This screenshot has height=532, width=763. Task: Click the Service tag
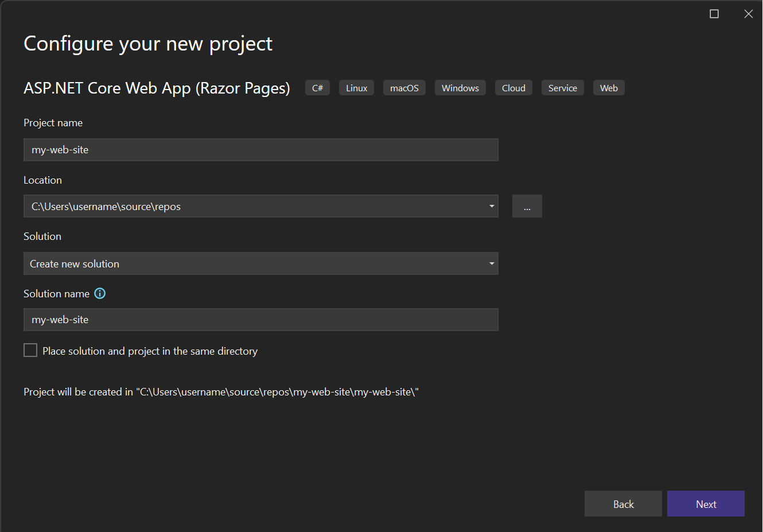pos(562,88)
